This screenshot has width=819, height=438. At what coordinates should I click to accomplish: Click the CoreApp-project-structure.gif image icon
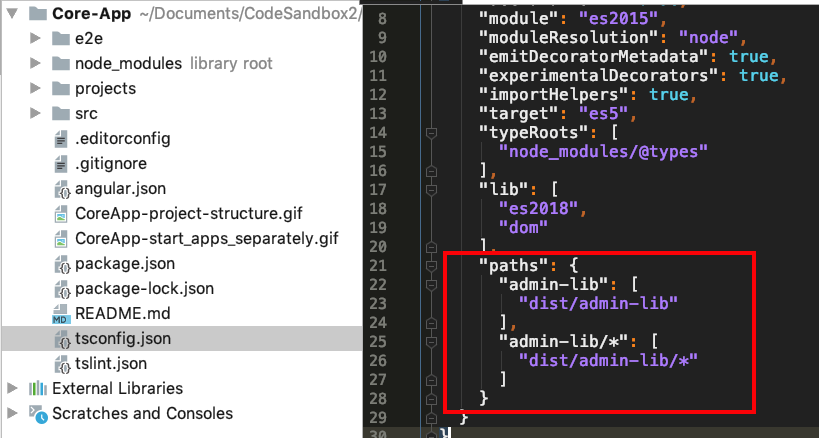(x=59, y=213)
